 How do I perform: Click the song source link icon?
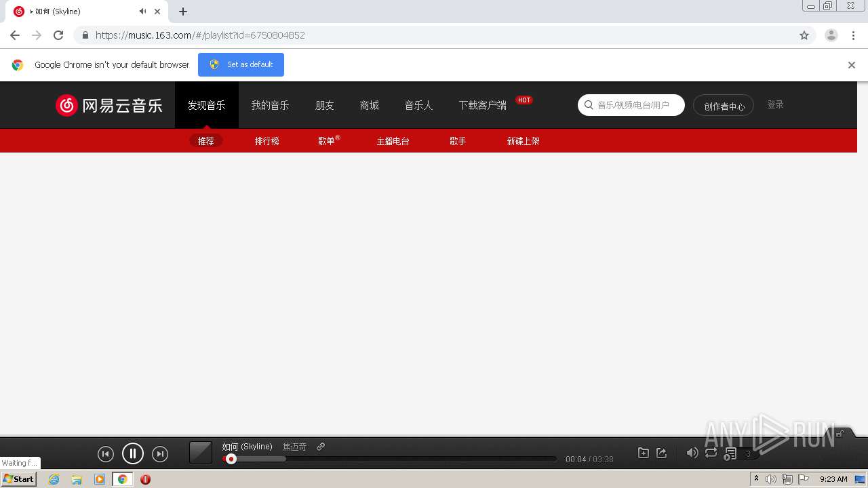click(x=321, y=447)
